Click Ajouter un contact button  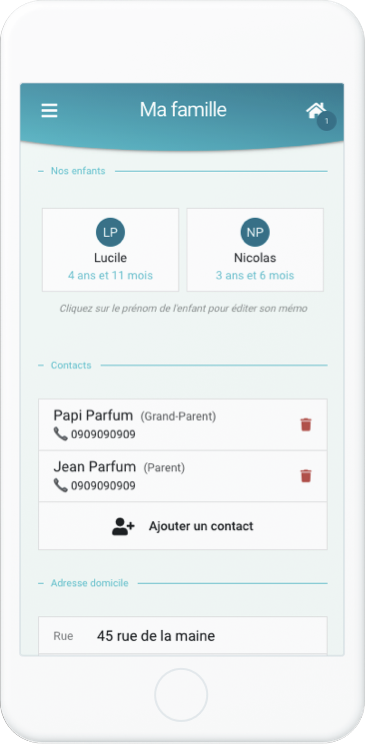click(183, 526)
